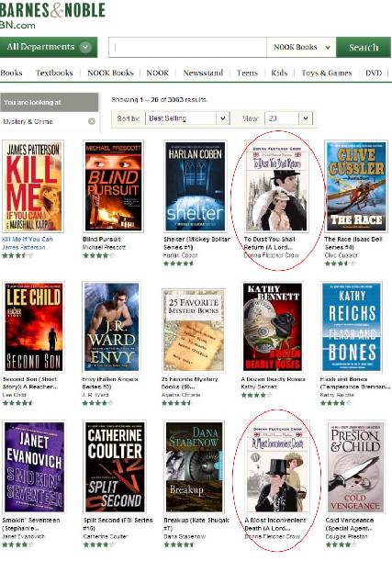Focus the search text field
The image size is (392, 561).
click(188, 47)
